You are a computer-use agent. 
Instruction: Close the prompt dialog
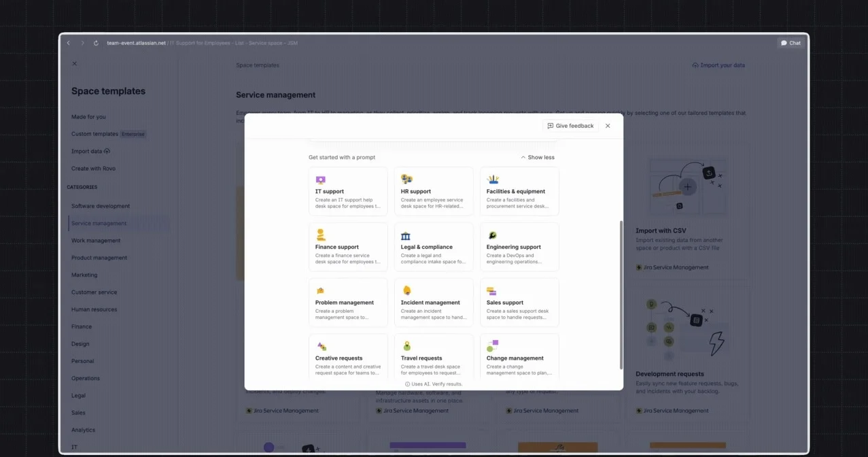click(608, 126)
